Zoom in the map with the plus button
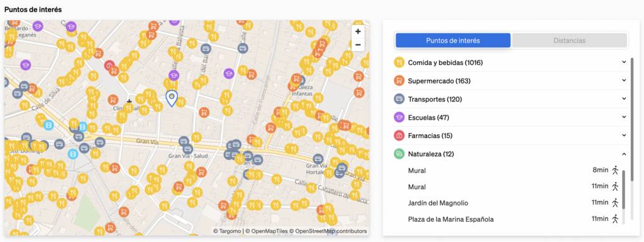The width and height of the screenshot is (644, 242). [x=358, y=32]
